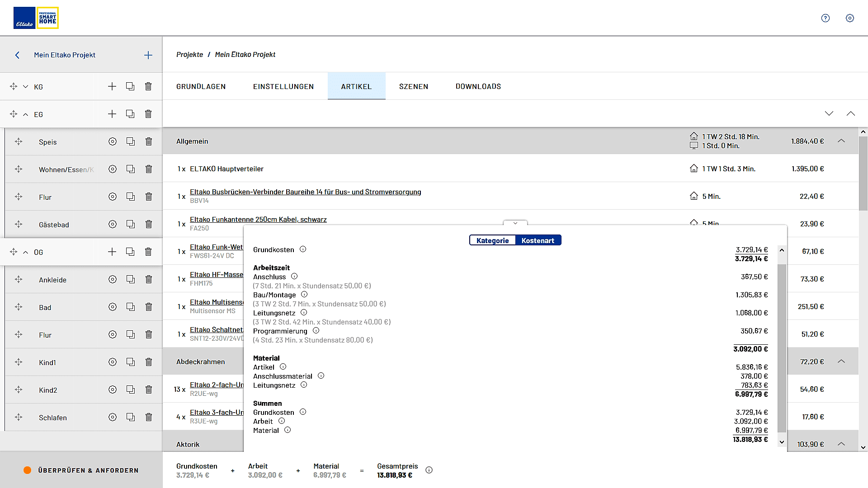868x488 pixels.
Task: Duplicate the Gästebad room
Action: [x=130, y=224]
